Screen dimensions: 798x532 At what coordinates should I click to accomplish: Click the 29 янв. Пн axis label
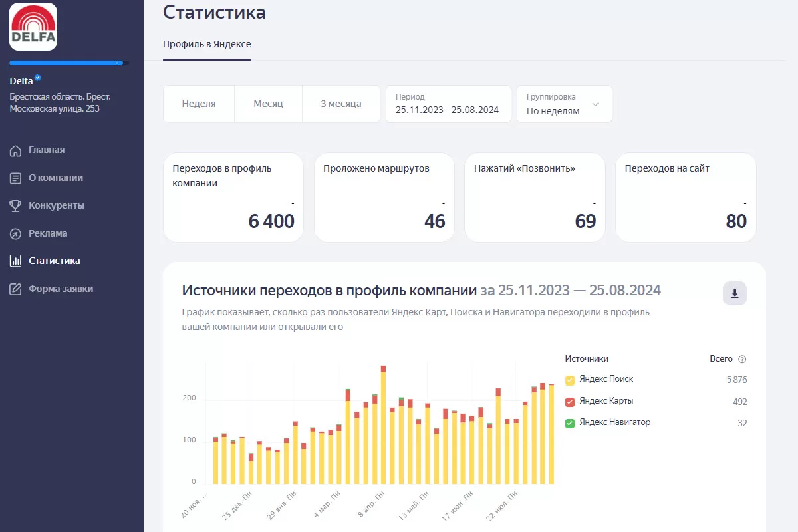coord(283,506)
